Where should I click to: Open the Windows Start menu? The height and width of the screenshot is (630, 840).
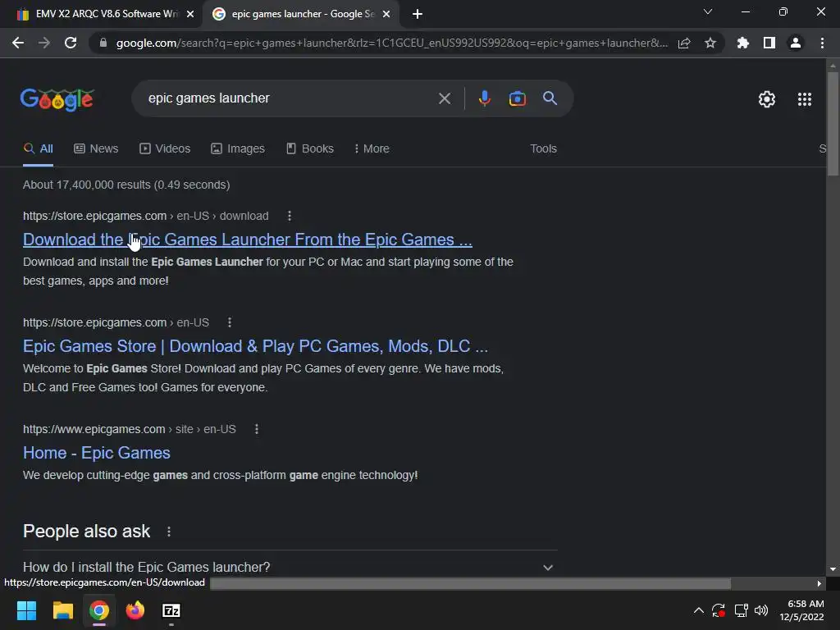point(26,610)
